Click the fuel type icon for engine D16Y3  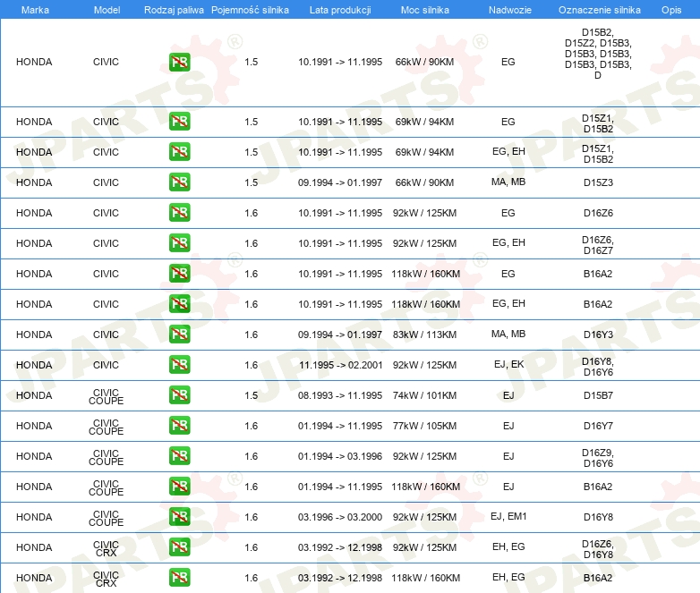pyautogui.click(x=179, y=335)
